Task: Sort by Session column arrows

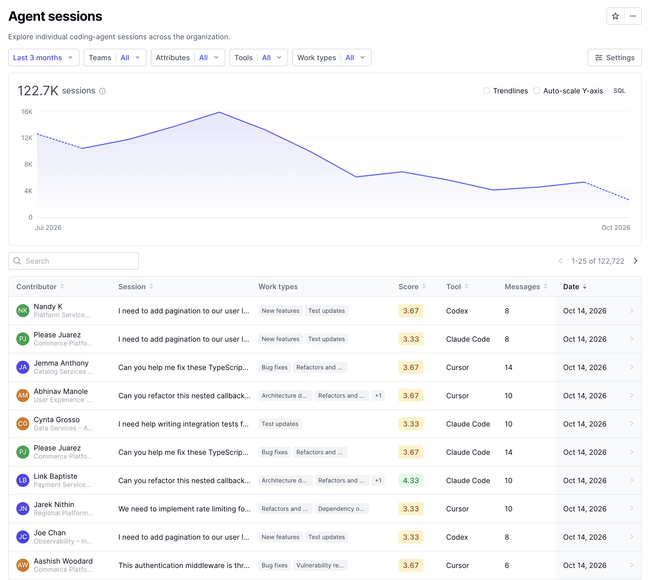Action: [151, 286]
